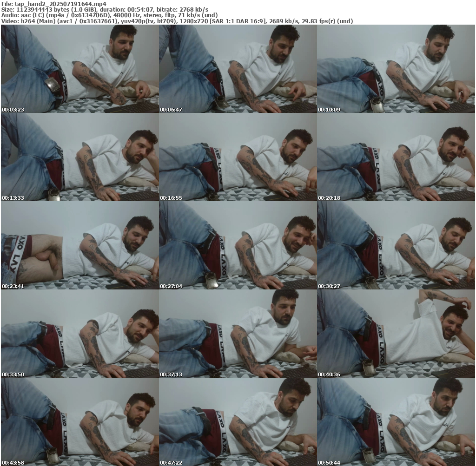Image resolution: width=476 pixels, height=466 pixels.
Task: Click the 'Audio: aac (LC)' info line
Action: (109, 15)
